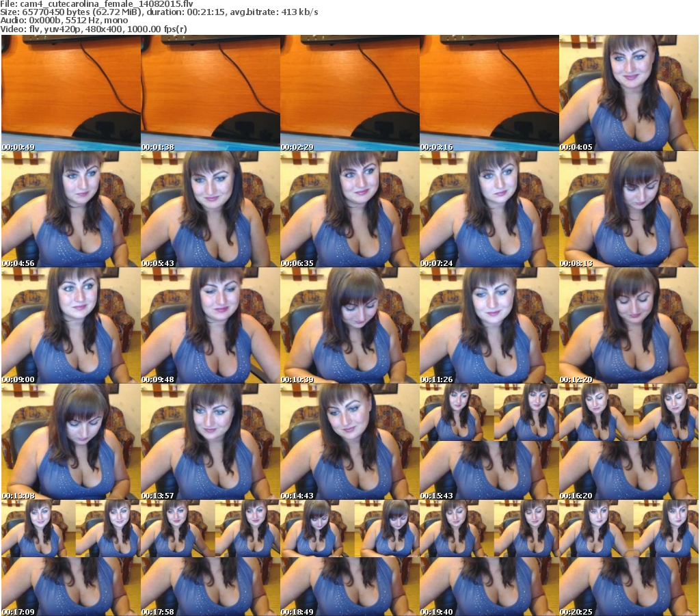Select the thumbnail stamped 00:17:58
Image resolution: width=700 pixels, height=616 pixels.
[211, 558]
